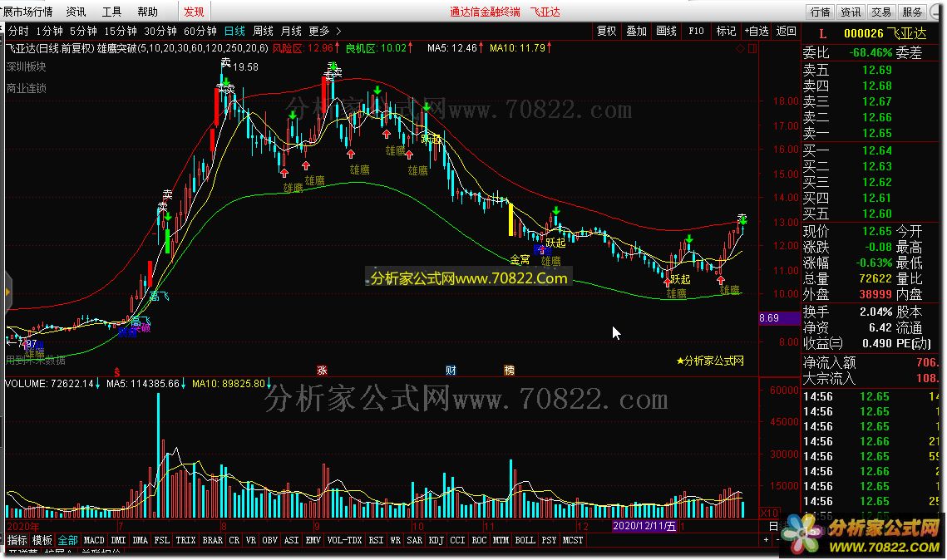Screen dimensions: 947x560
Task: Open the 工具 menu
Action: point(111,12)
